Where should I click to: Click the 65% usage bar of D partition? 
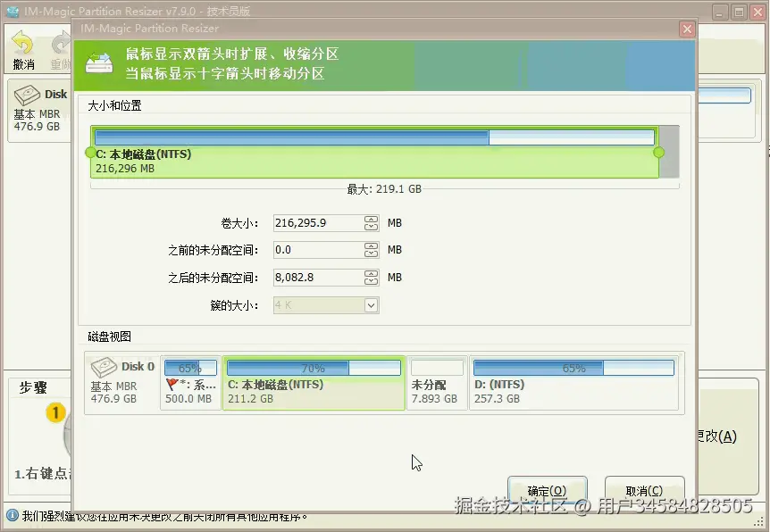(573, 368)
